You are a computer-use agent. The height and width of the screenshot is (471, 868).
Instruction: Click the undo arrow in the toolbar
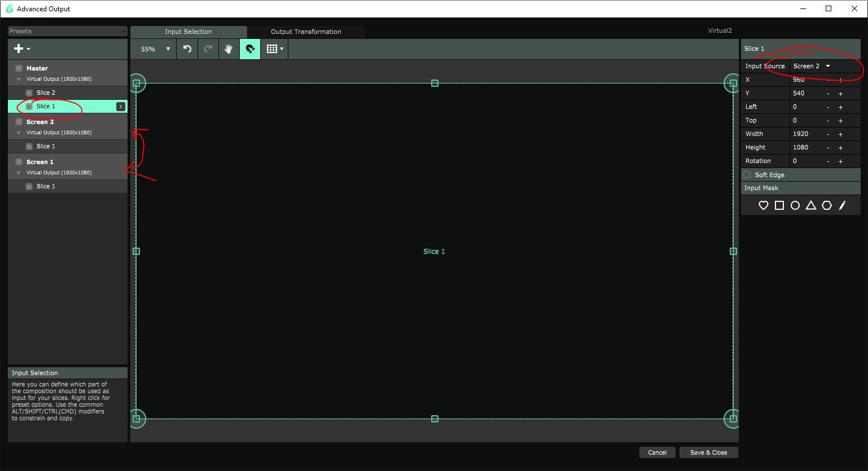[x=187, y=49]
